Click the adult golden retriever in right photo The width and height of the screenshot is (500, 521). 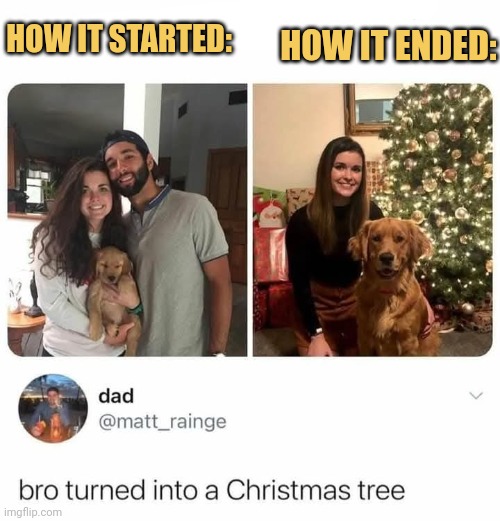(393, 287)
